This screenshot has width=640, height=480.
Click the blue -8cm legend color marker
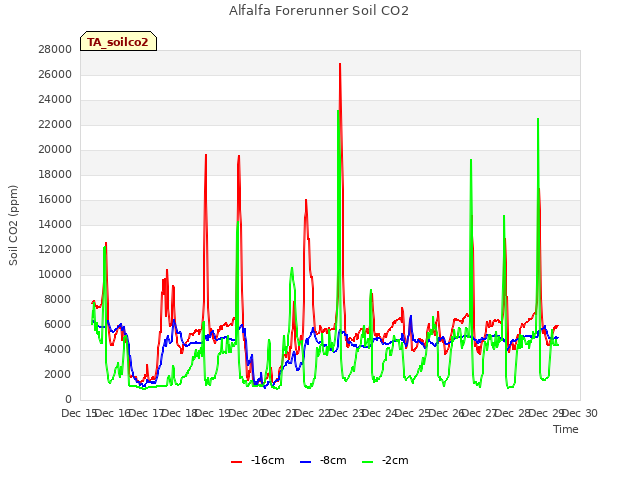(305, 462)
